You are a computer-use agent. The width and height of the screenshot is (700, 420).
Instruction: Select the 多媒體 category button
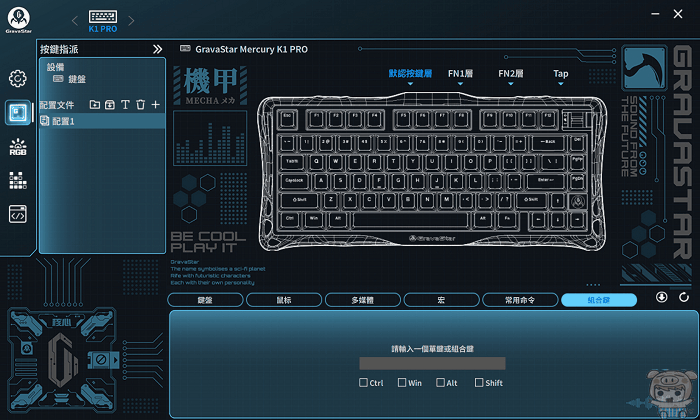click(362, 299)
